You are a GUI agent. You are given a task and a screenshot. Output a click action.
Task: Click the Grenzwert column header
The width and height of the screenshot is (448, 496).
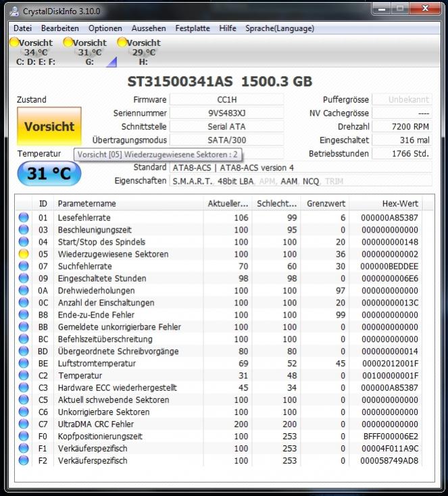pyautogui.click(x=325, y=203)
